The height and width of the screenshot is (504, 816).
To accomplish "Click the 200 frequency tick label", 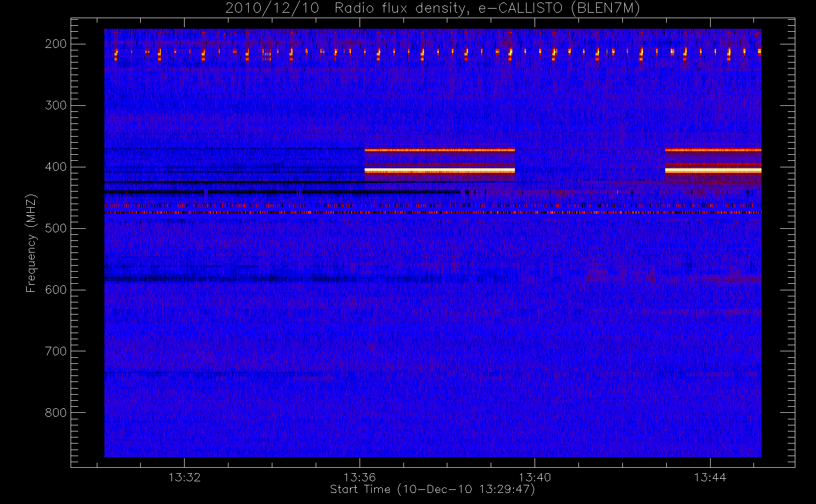I will (x=56, y=44).
